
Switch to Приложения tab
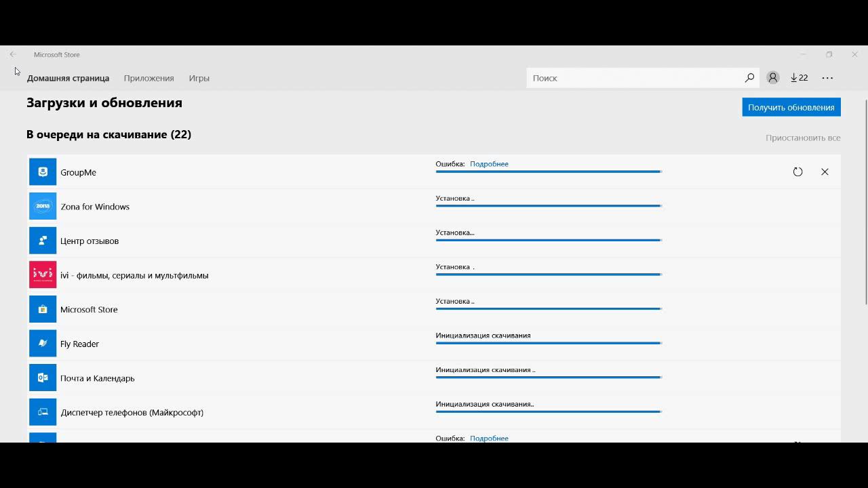(149, 78)
